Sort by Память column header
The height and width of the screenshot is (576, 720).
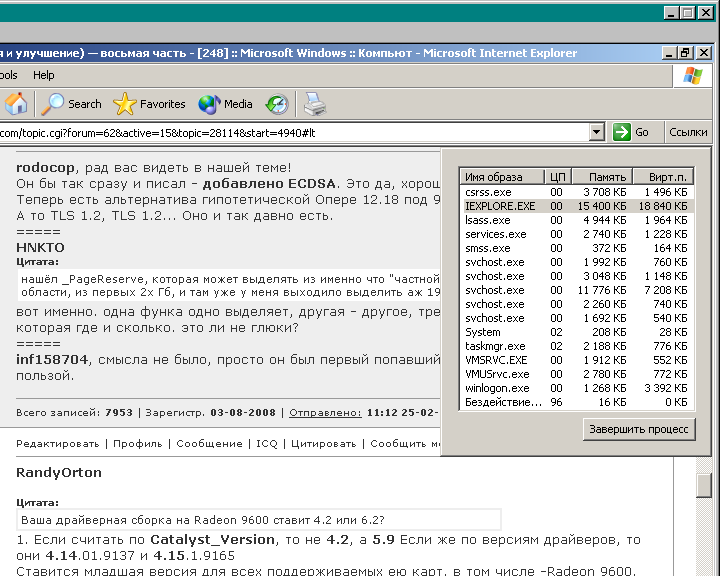click(x=602, y=177)
